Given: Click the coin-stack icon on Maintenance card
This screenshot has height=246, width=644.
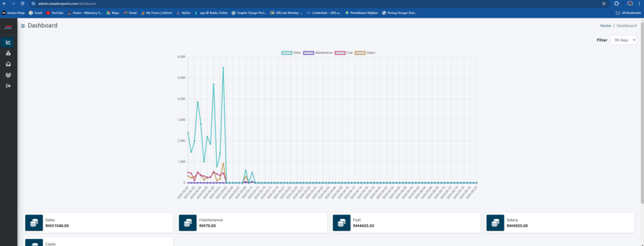Looking at the screenshot, I should pyautogui.click(x=187, y=223).
